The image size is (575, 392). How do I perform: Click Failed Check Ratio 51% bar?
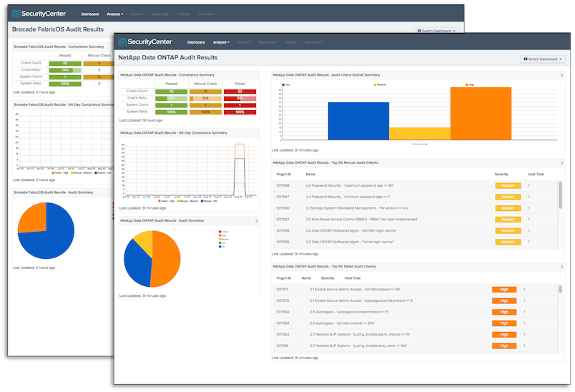point(240,98)
